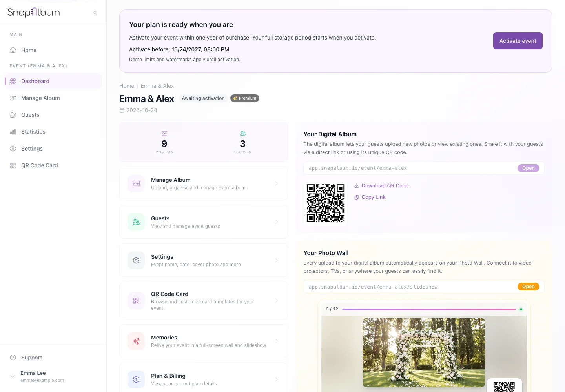This screenshot has height=392, width=565.
Task: Open the Photo Wall slideshow link
Action: coord(529,287)
